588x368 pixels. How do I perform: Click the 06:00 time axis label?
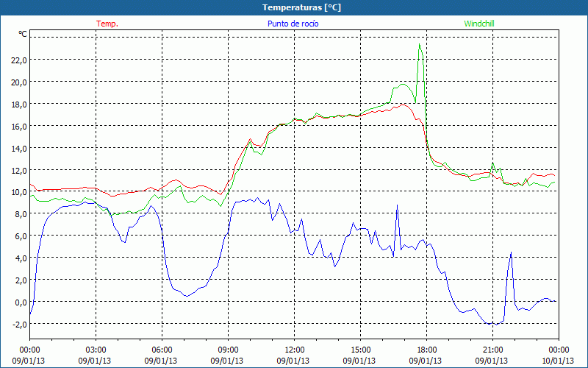point(162,350)
